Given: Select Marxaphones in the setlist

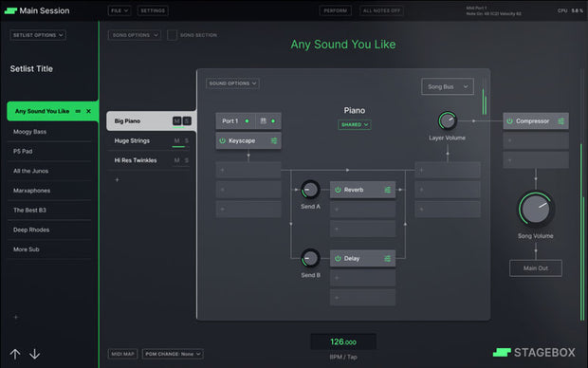Looking at the screenshot, I should coord(49,191).
